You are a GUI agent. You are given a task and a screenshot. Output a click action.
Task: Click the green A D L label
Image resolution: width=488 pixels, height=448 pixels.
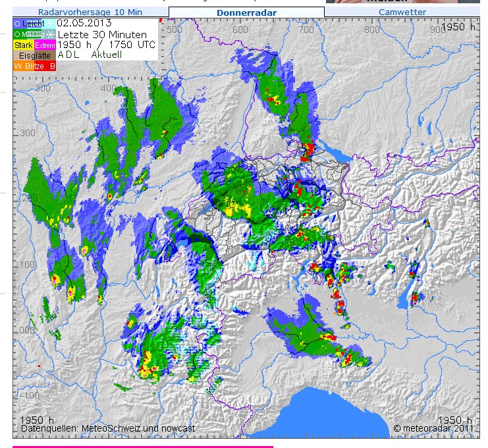pos(68,55)
